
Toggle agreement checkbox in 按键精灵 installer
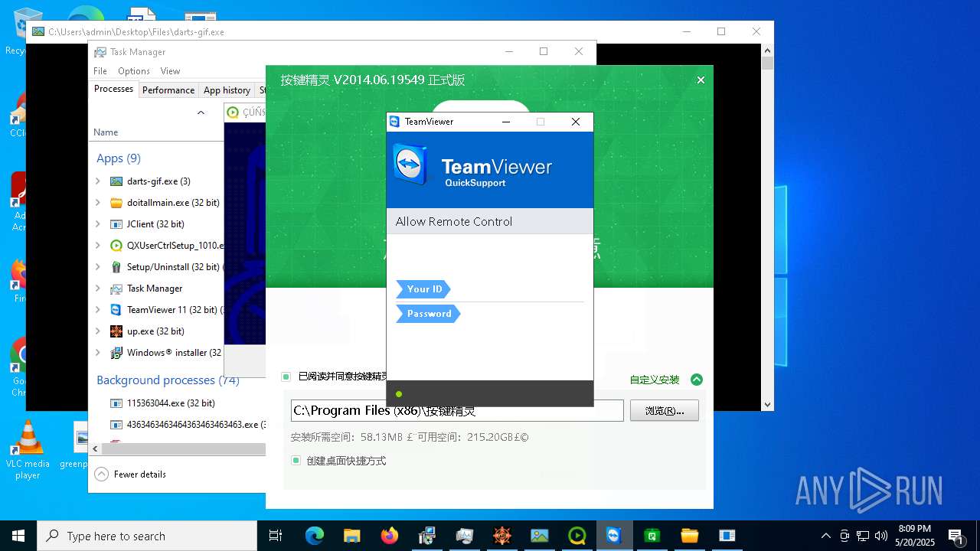(x=286, y=377)
